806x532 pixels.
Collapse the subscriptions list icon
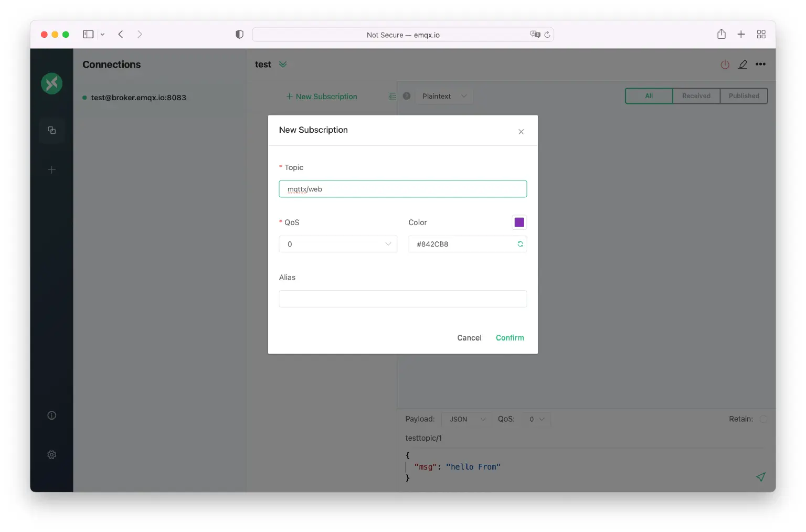click(392, 96)
